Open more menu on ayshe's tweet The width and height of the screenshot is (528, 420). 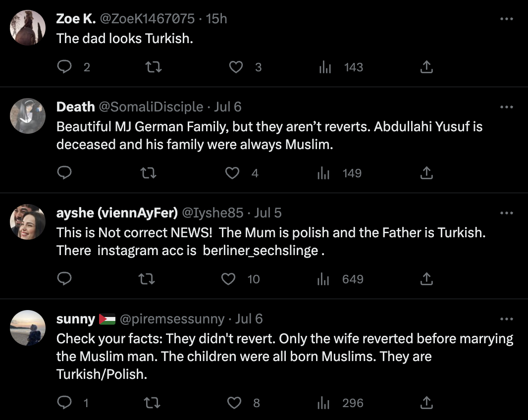click(x=506, y=213)
